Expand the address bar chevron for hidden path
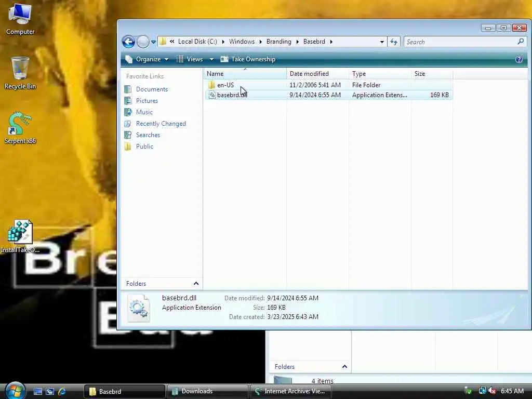 (x=172, y=42)
